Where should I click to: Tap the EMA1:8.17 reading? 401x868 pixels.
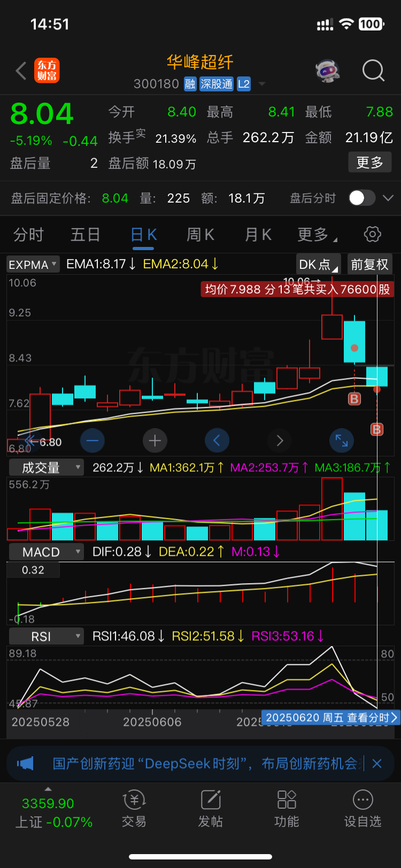(101, 263)
